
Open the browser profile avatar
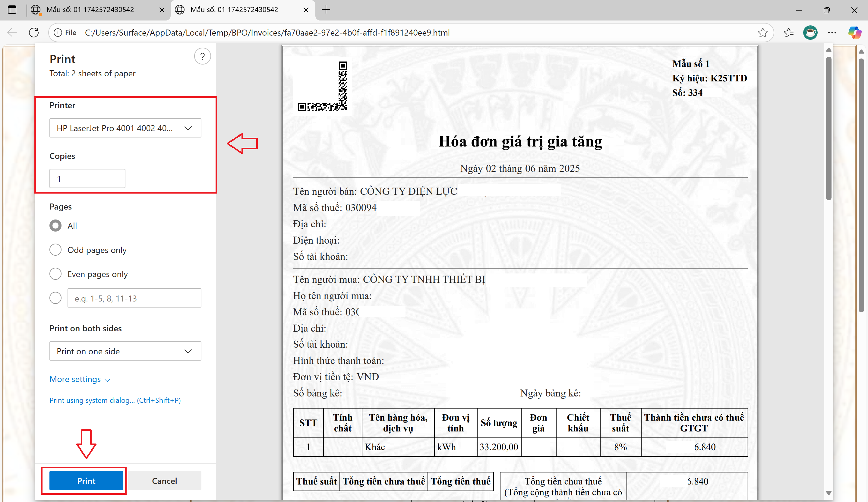(810, 32)
